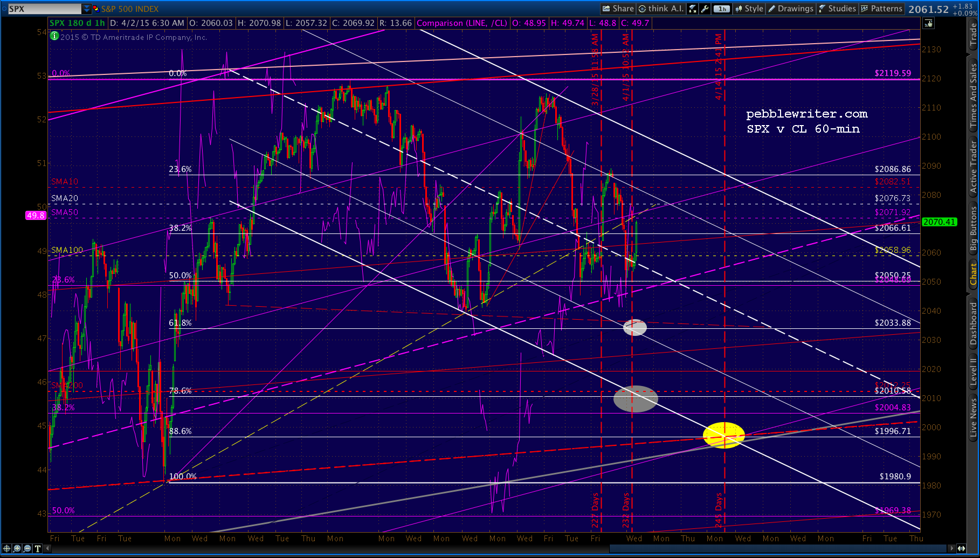The image size is (980, 558).
Task: Click the green info icon on chart
Action: tap(54, 36)
